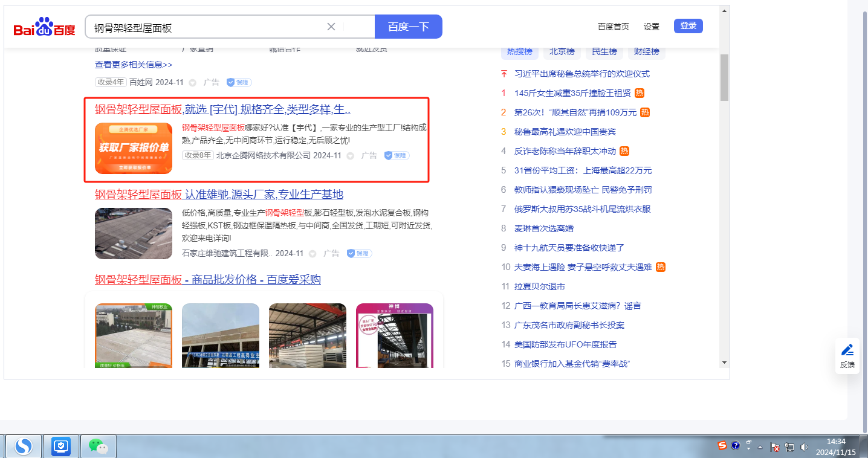Viewport: 868px width, 458px height.
Task: Expand the dropdown arrow beside 百姓网 2024-11
Action: 193,83
